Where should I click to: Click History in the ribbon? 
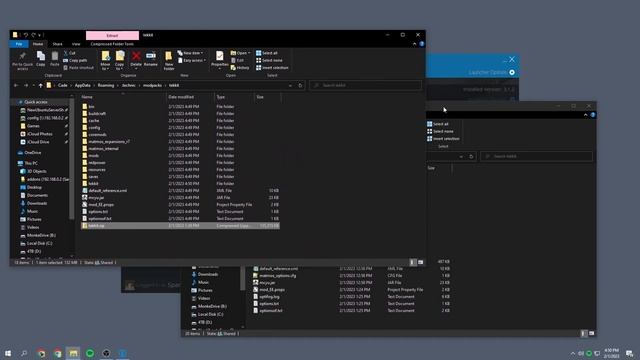click(x=240, y=68)
